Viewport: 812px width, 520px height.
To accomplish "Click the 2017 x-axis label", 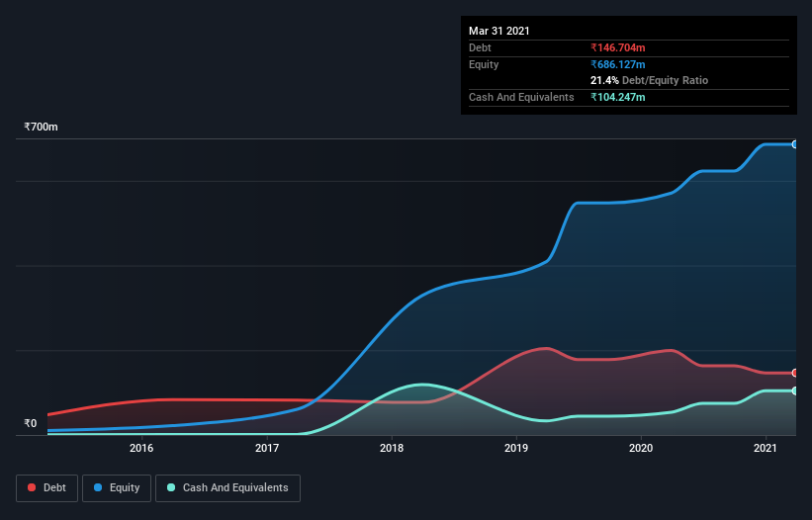I will click(x=267, y=448).
